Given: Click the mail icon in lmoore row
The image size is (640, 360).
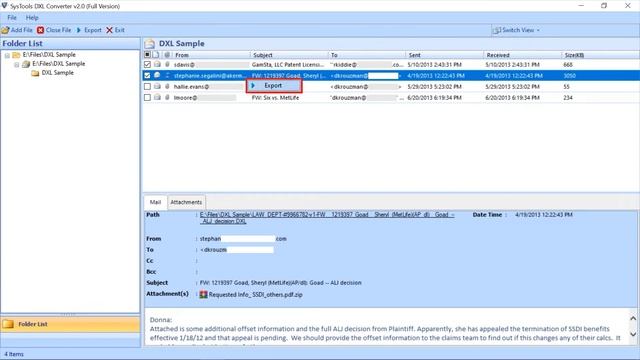Looking at the screenshot, I should click(157, 98).
